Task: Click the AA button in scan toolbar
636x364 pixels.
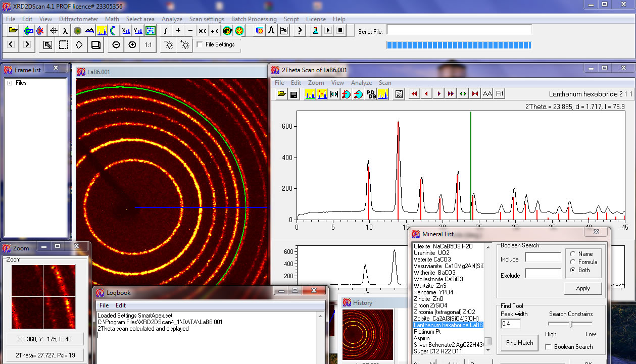Action: pos(487,93)
